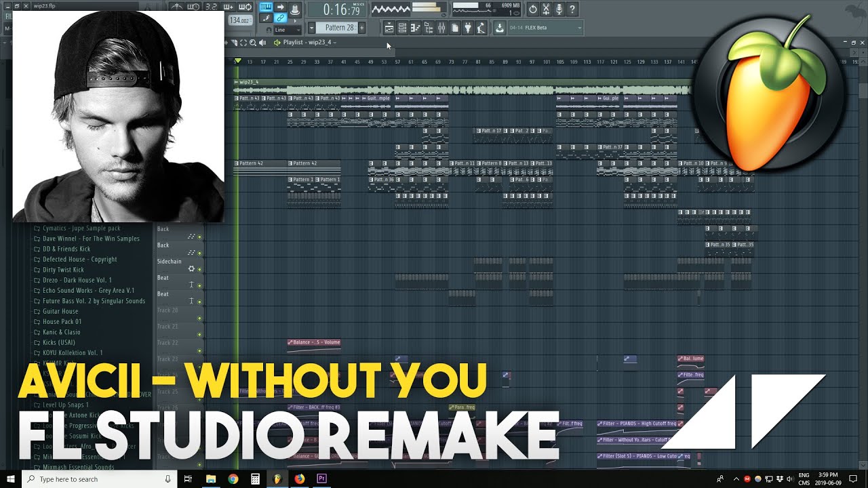Click the stamp-shaped record button
This screenshot has height=488, width=868.
(295, 9)
